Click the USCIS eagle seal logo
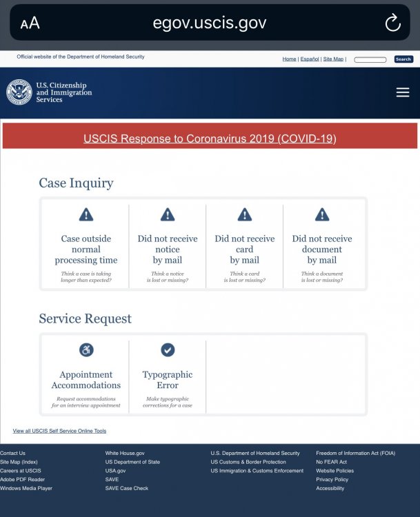 19,92
